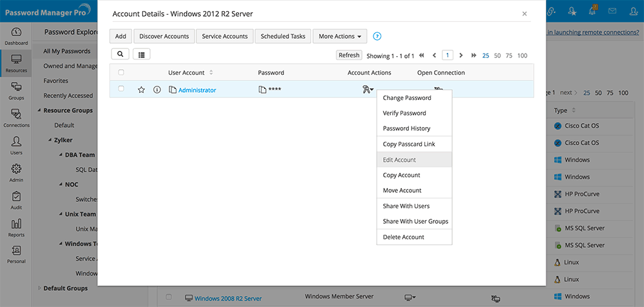Go to the next page arrow
Viewport: 644px width, 307px height.
point(461,55)
